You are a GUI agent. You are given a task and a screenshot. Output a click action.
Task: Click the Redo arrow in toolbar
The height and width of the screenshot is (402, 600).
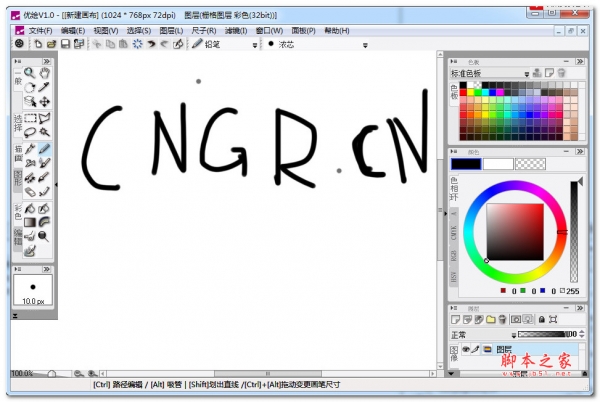[x=165, y=44]
